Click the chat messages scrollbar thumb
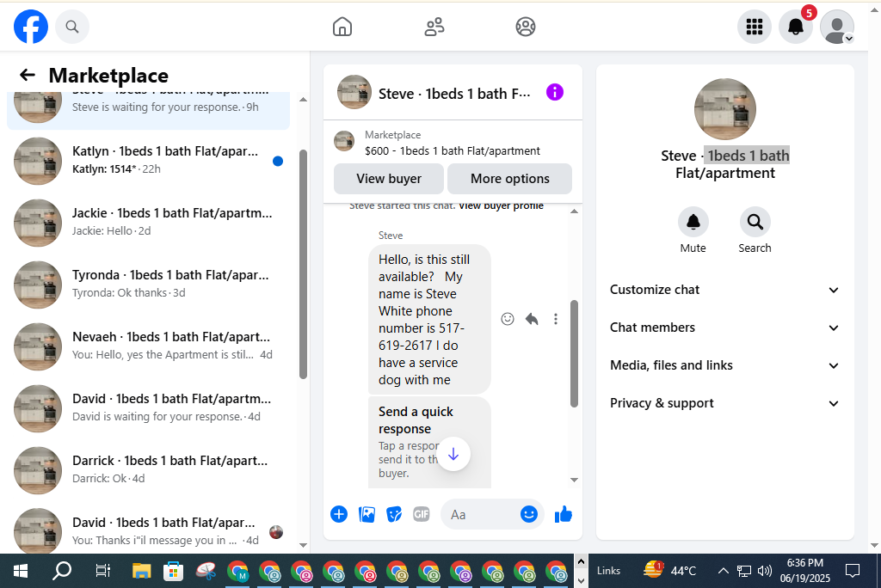 [574, 354]
